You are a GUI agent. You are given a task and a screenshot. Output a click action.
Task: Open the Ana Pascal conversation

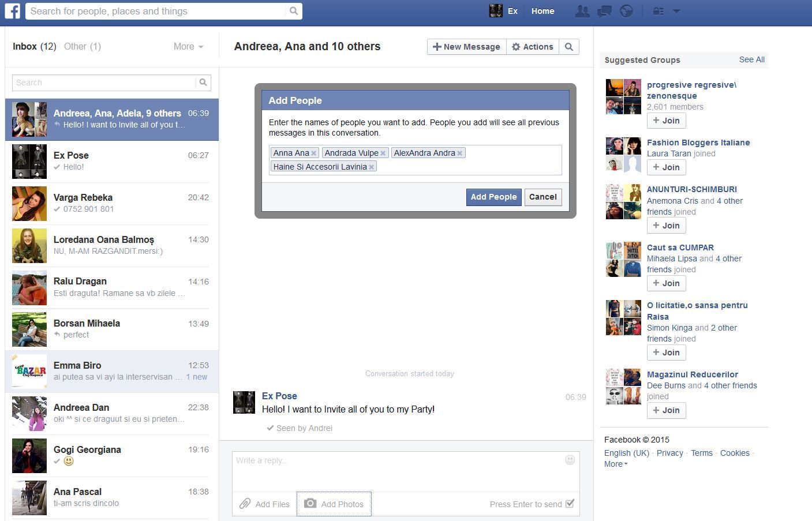[x=112, y=498]
